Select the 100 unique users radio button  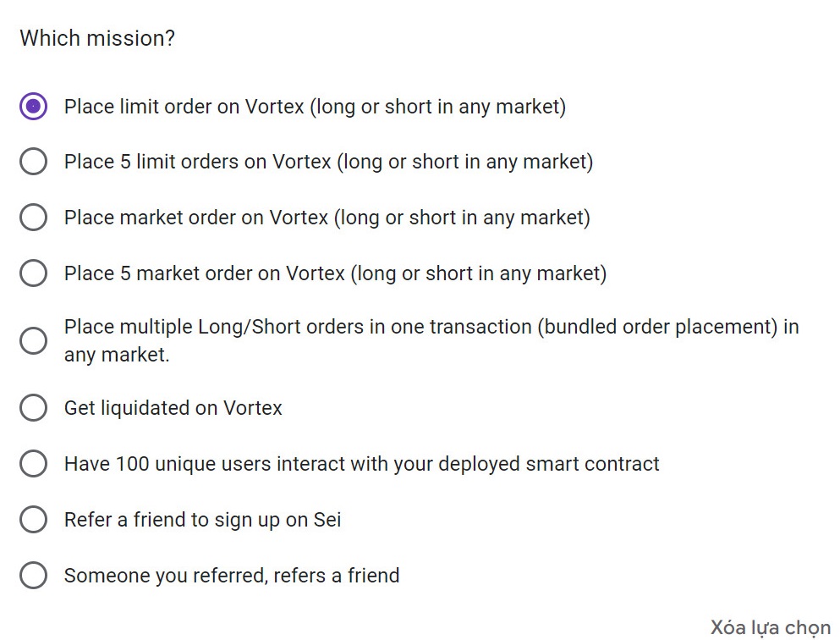pyautogui.click(x=33, y=463)
